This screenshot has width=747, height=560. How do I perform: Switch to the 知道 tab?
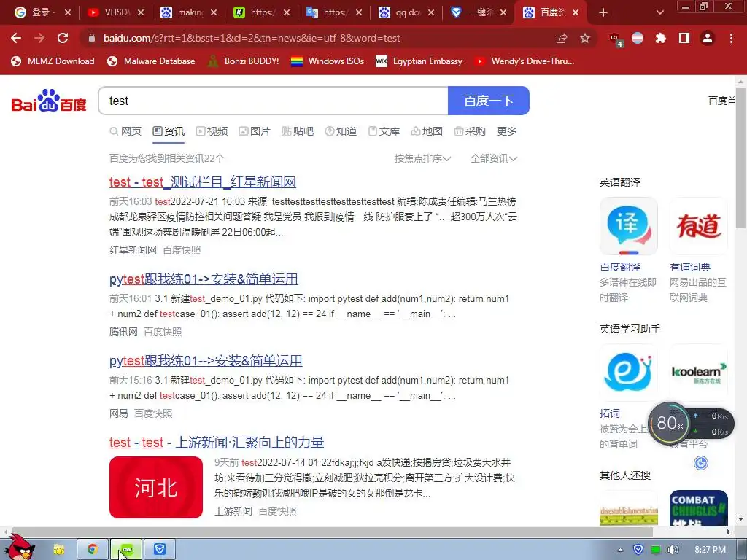(341, 131)
